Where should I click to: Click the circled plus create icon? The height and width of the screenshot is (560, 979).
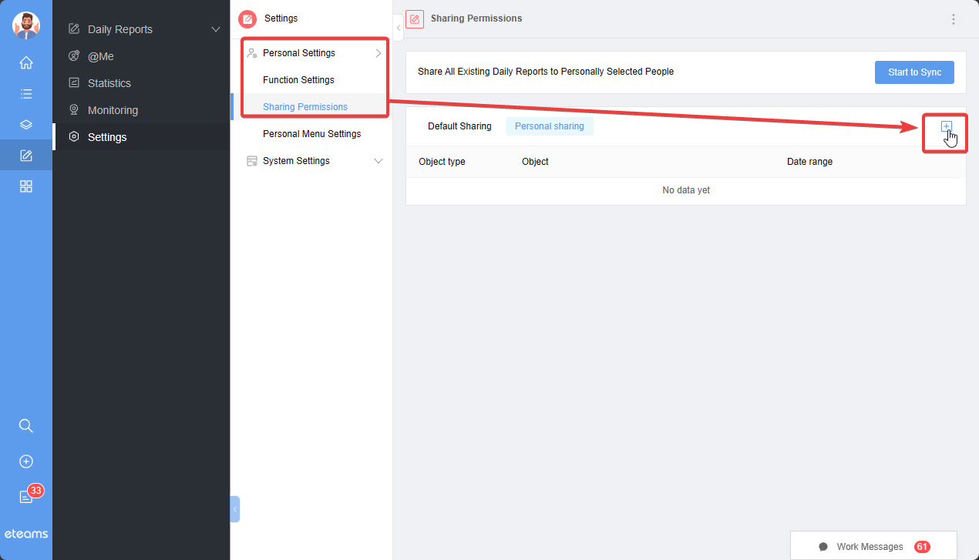click(26, 461)
